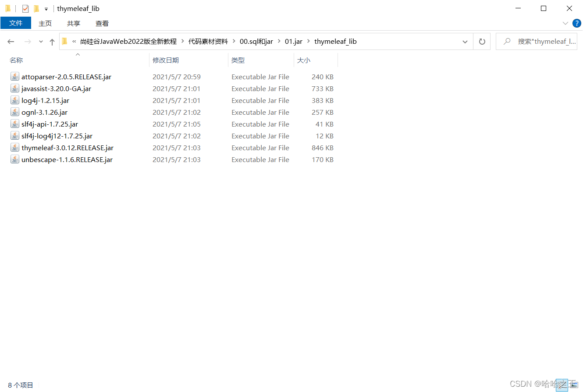The width and height of the screenshot is (583, 392).
Task: Open the address bar history dropdown
Action: point(465,41)
